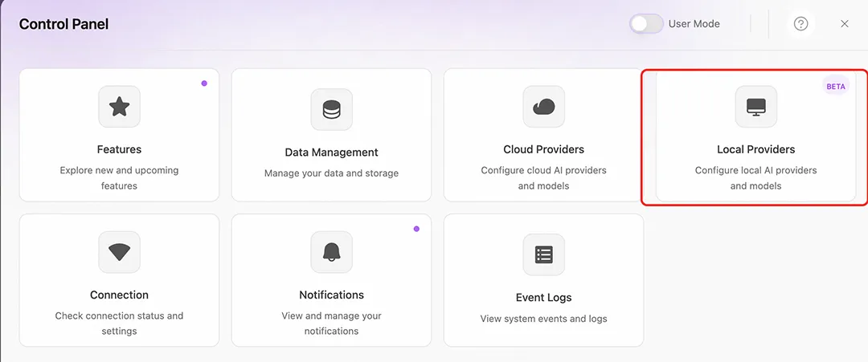The height and width of the screenshot is (362, 868).
Task: Click the User Mode label
Action: 694,24
